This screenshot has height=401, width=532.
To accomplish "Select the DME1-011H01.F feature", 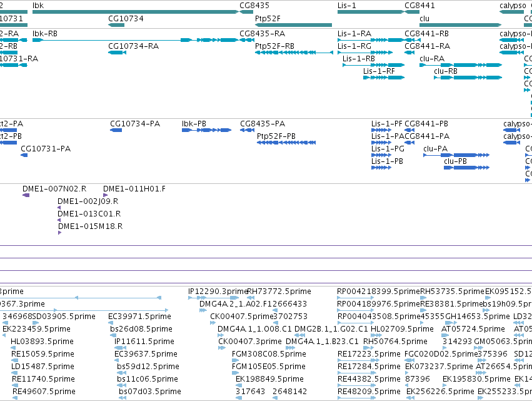I will coord(105,195).
